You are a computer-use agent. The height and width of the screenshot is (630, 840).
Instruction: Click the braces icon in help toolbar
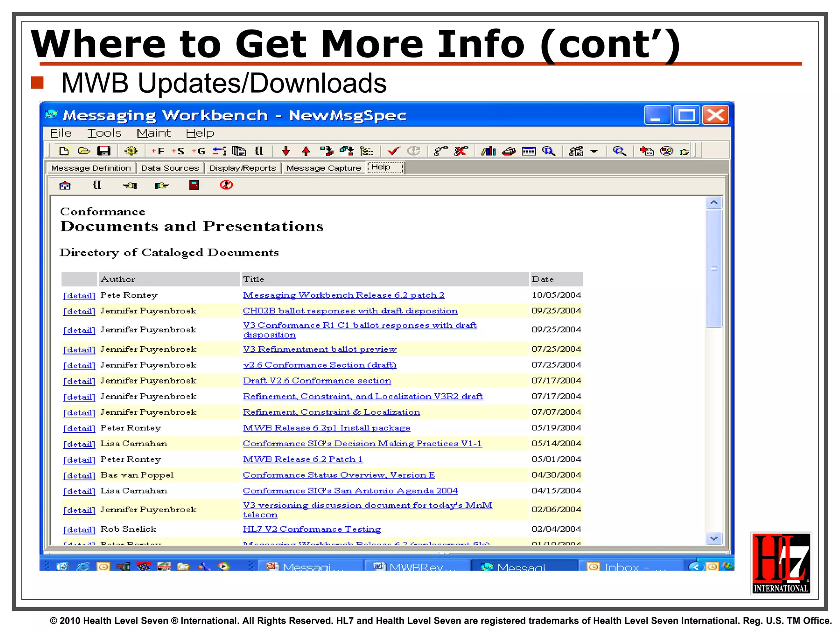[x=97, y=185]
